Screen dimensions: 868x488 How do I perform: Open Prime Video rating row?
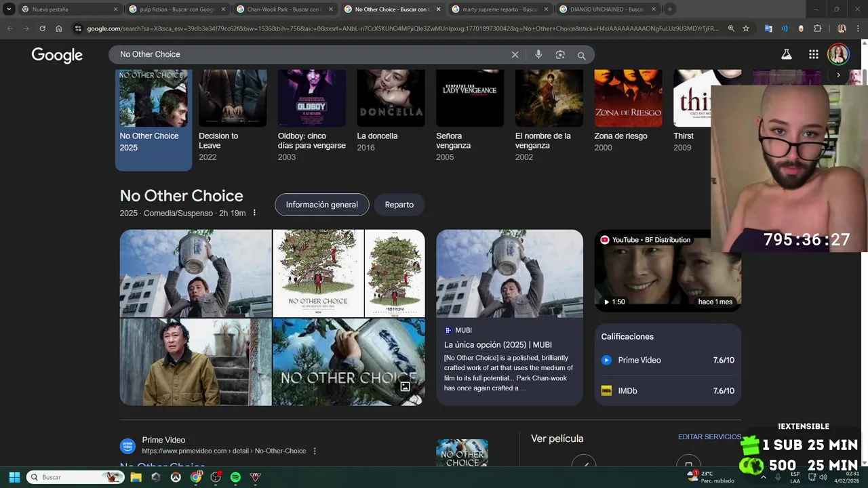point(668,361)
